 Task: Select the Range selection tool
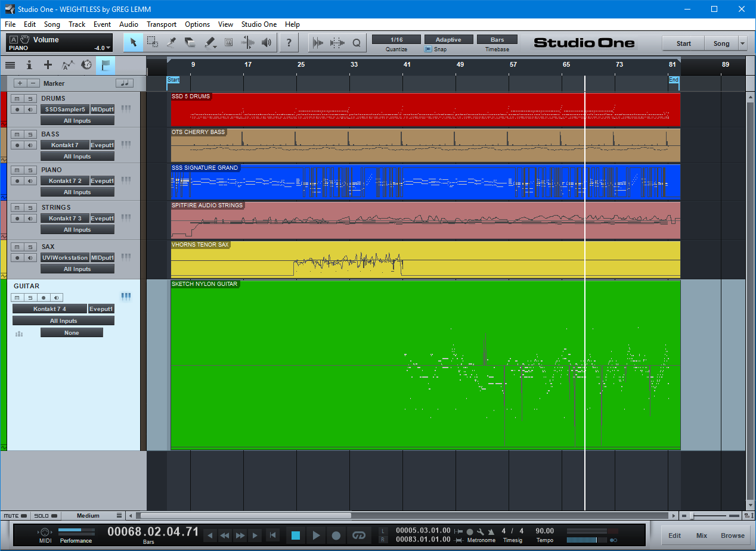coord(153,42)
